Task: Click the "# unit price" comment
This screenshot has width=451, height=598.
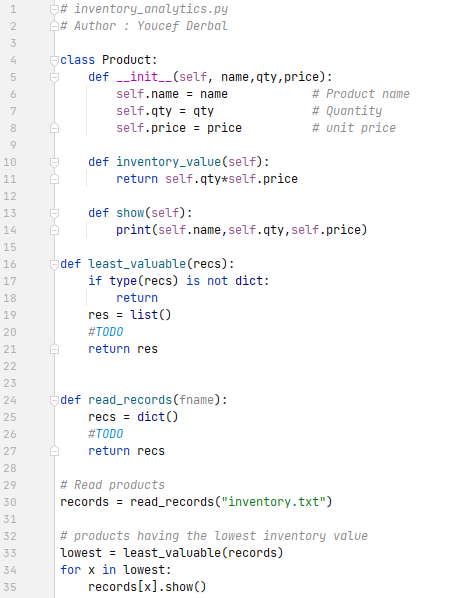Action: (x=354, y=128)
